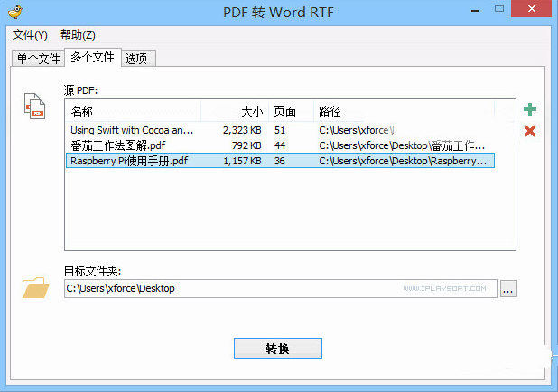Click the red X remove file icon
This screenshot has height=392, width=558.
pyautogui.click(x=530, y=132)
